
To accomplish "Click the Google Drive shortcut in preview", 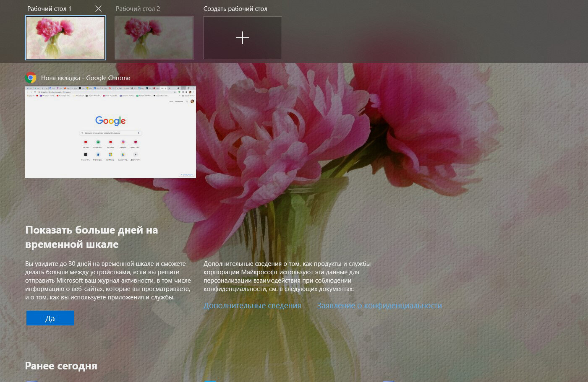I will click(x=123, y=154).
